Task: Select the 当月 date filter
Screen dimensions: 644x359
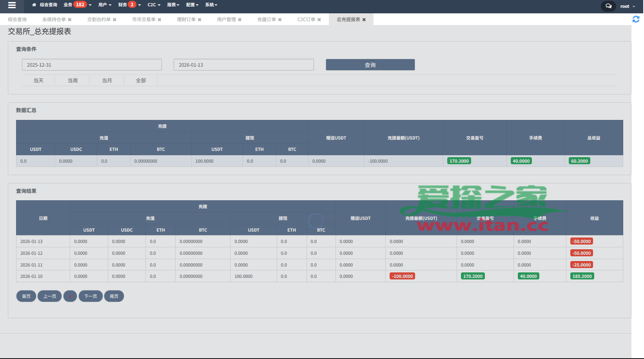Action: 107,80
